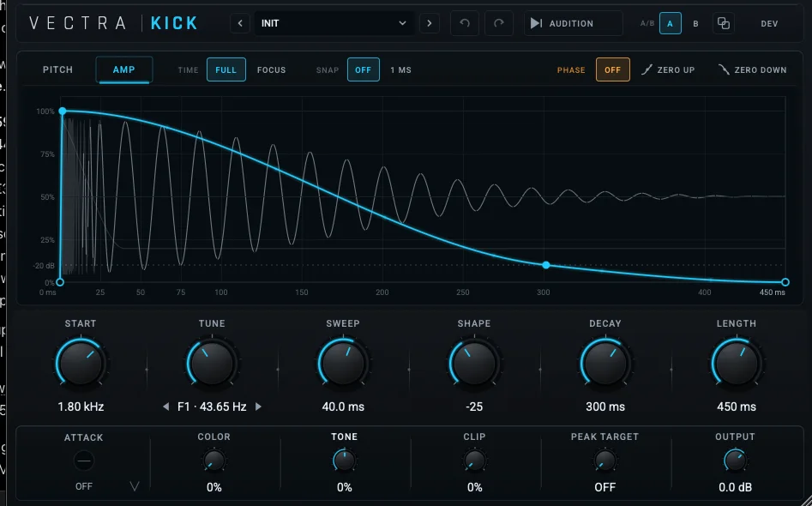This screenshot has width=812, height=506.
Task: Select envelope point near 300 ms
Action: (546, 265)
